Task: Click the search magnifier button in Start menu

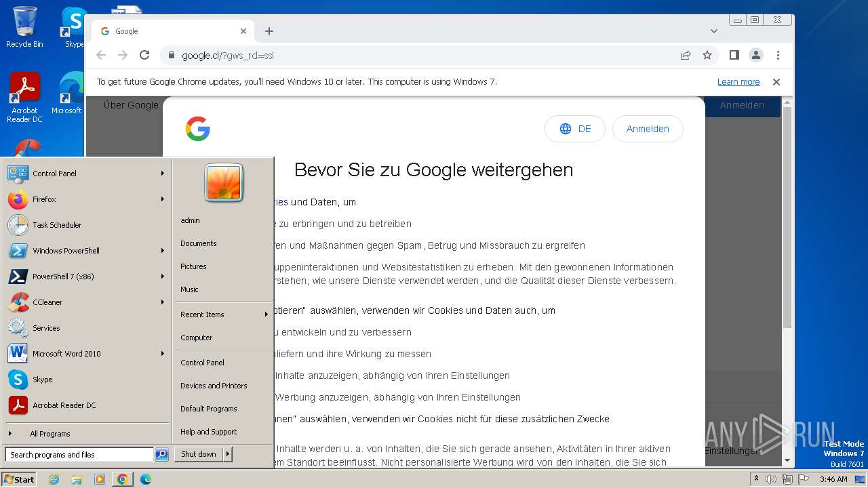Action: point(161,455)
